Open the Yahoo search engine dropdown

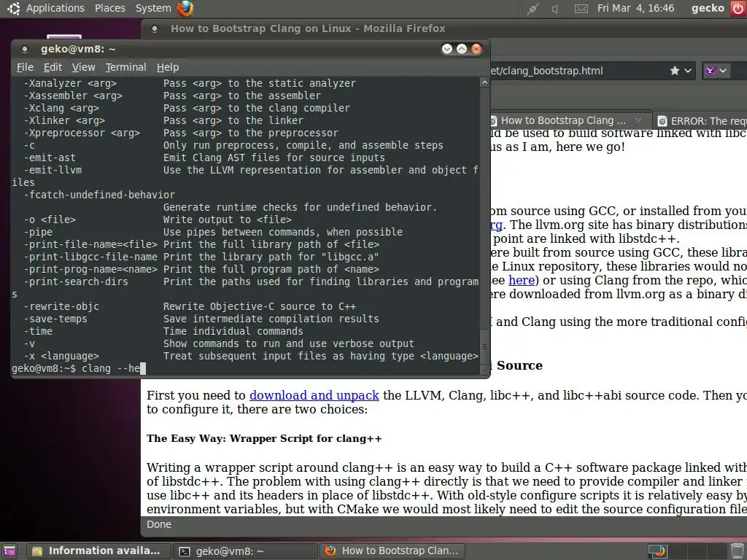click(716, 71)
